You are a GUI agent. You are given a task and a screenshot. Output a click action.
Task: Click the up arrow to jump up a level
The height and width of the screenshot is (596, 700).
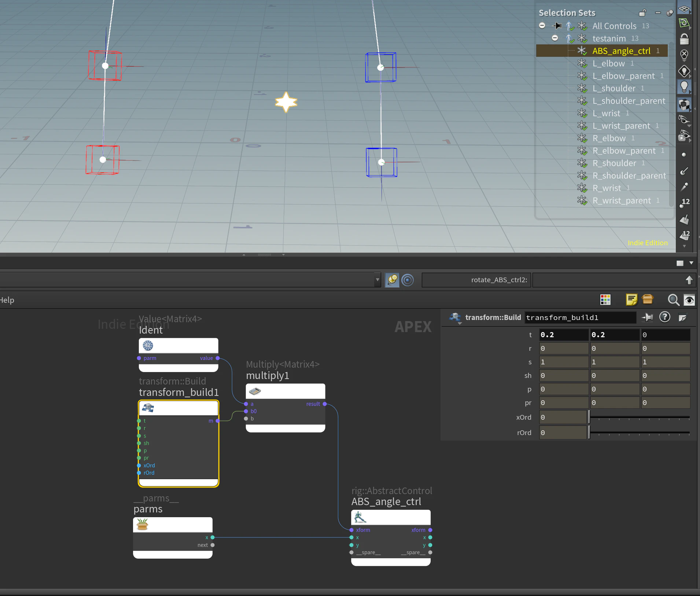click(689, 280)
